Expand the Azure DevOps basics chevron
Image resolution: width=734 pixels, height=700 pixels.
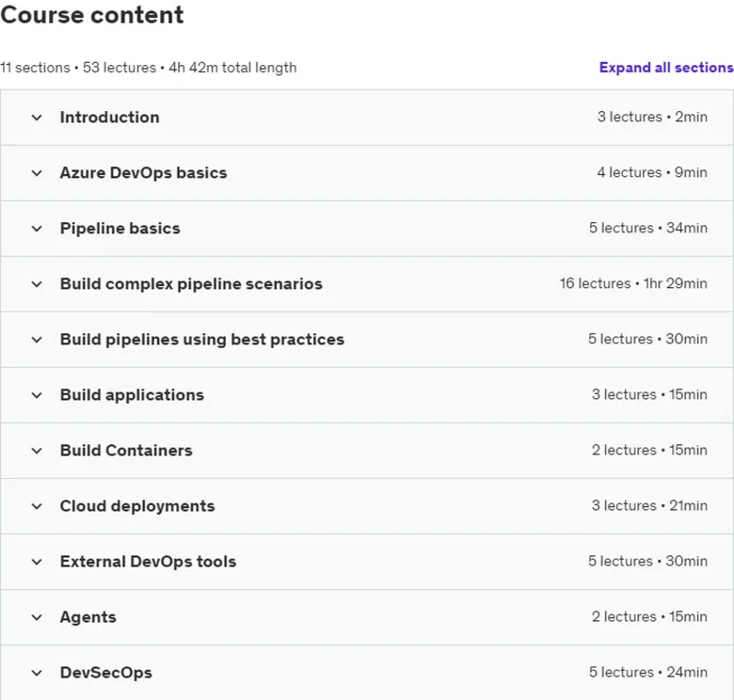[x=37, y=173]
